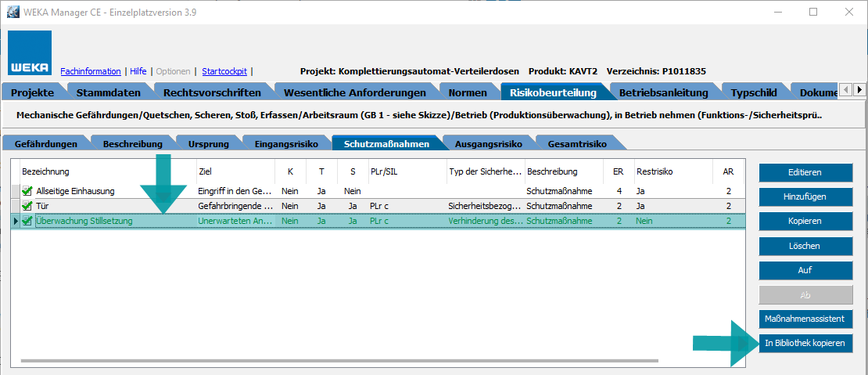Toggle checkbox for Tür measure
The width and height of the screenshot is (868, 375).
(x=27, y=206)
